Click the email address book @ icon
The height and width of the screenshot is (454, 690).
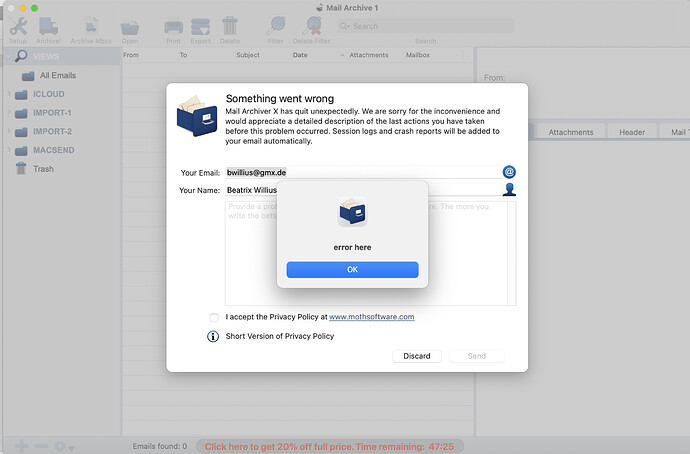coord(509,172)
